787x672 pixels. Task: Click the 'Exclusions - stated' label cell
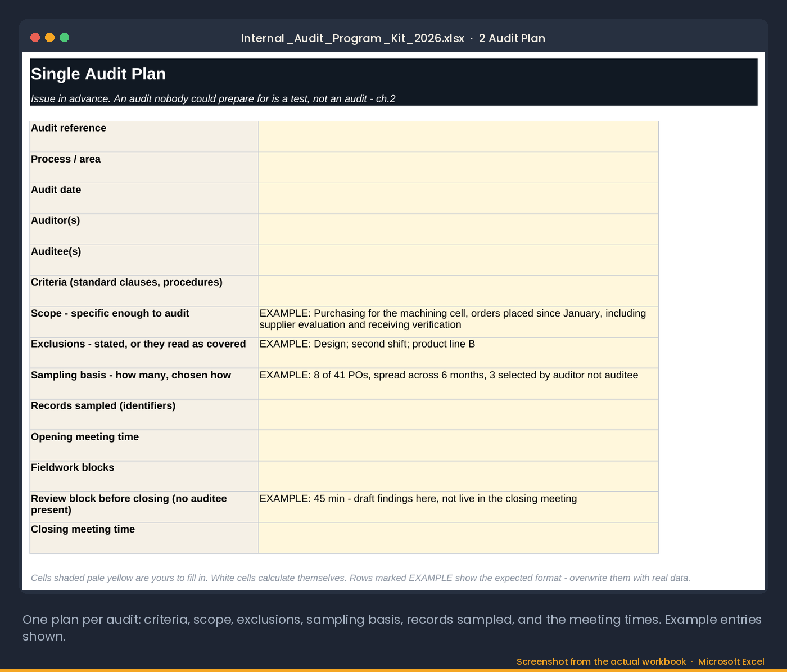[x=144, y=353]
